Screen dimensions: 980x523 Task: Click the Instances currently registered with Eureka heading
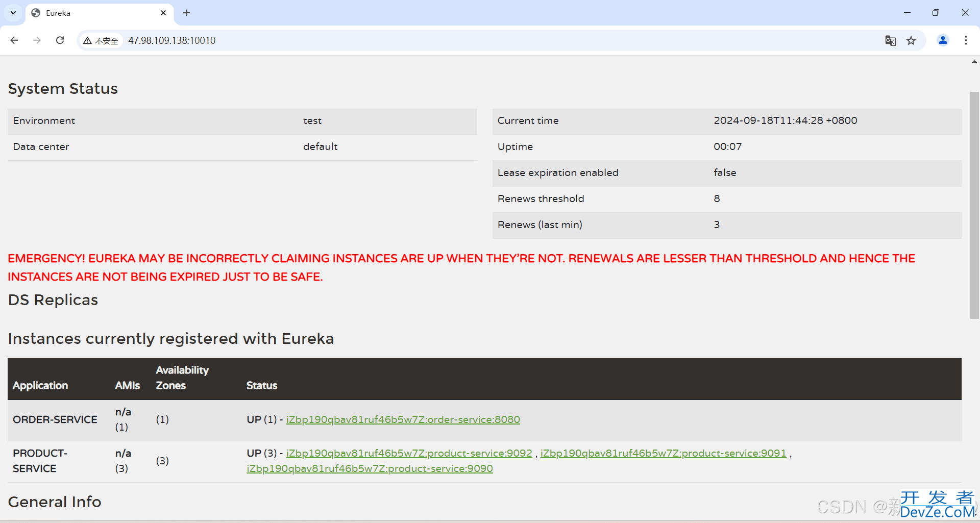171,339
